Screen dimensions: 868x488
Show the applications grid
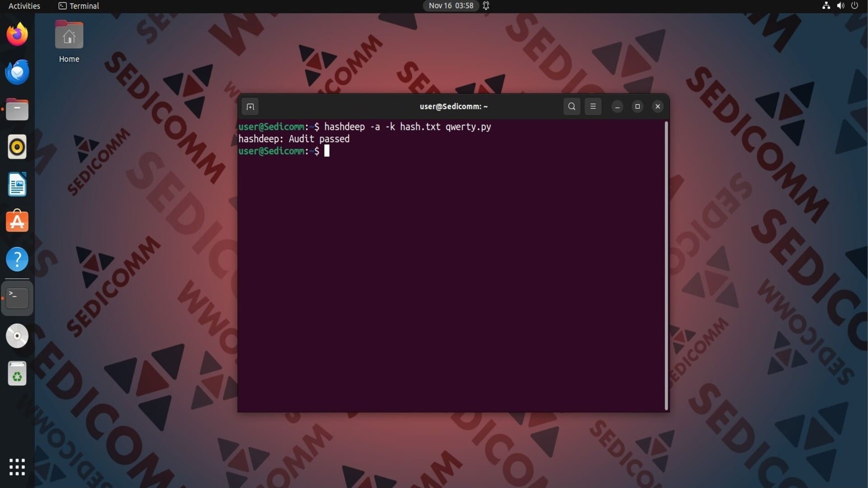click(17, 467)
